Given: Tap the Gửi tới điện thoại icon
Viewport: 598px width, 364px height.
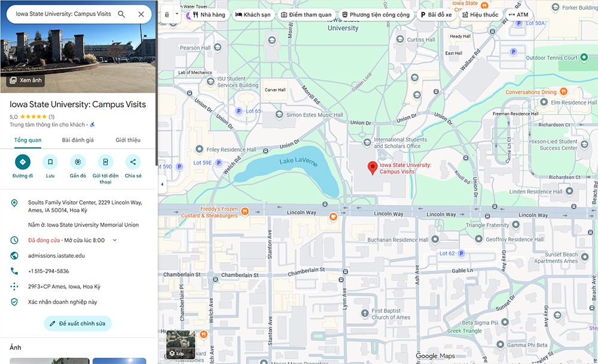Looking at the screenshot, I should pyautogui.click(x=105, y=162).
